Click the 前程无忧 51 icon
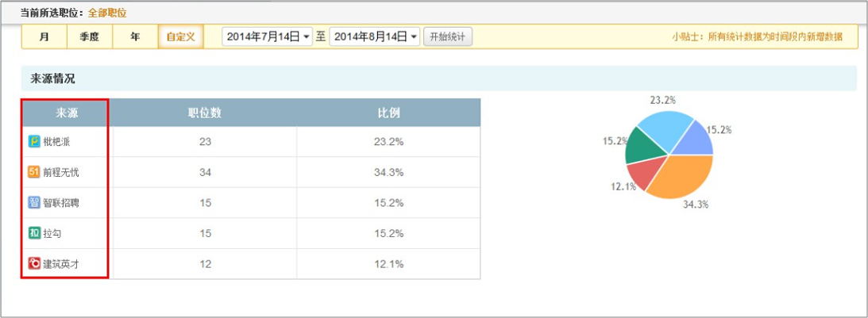Image resolution: width=868 pixels, height=318 pixels. [x=34, y=172]
